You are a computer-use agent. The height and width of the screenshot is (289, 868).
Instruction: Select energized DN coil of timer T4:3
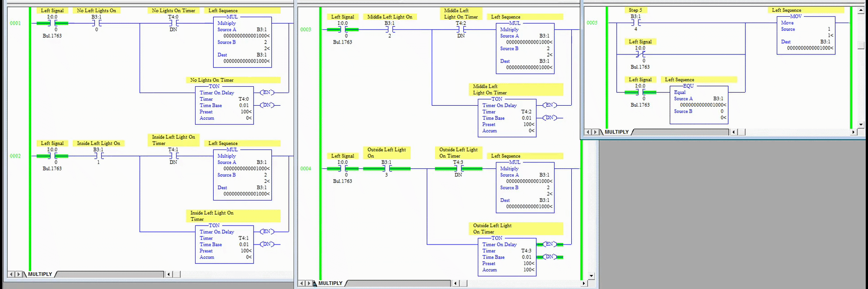[x=549, y=257]
